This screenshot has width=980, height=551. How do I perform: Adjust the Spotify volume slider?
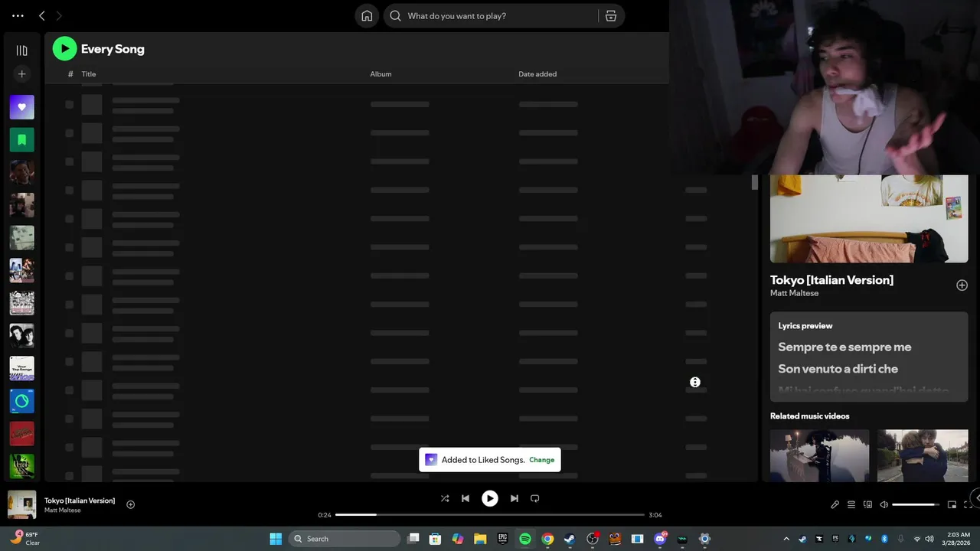(916, 505)
